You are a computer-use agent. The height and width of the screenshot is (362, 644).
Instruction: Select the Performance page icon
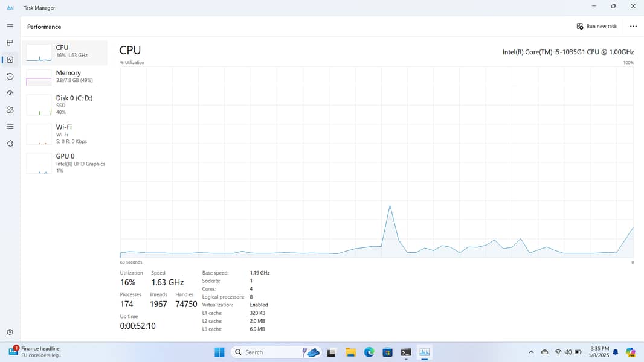(x=10, y=60)
